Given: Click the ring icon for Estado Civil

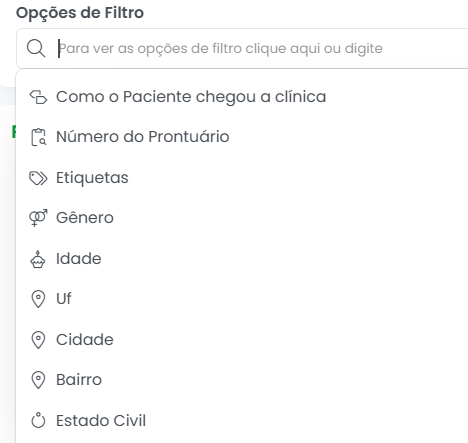Looking at the screenshot, I should coord(38,420).
